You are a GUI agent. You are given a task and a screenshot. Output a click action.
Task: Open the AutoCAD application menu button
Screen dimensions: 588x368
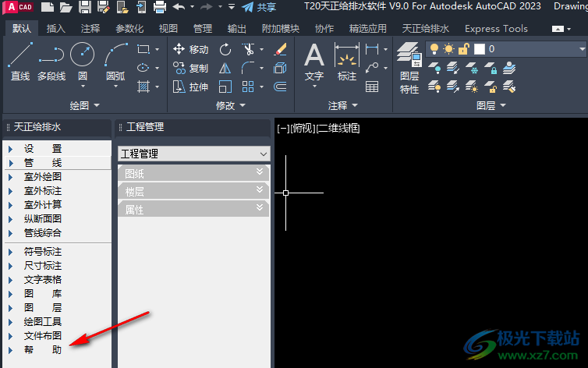pyautogui.click(x=19, y=7)
